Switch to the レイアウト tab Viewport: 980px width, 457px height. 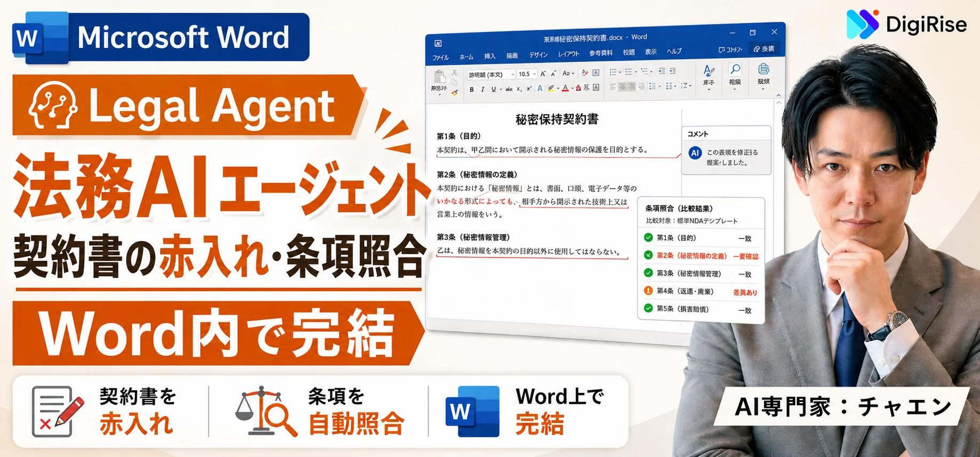pyautogui.click(x=568, y=54)
